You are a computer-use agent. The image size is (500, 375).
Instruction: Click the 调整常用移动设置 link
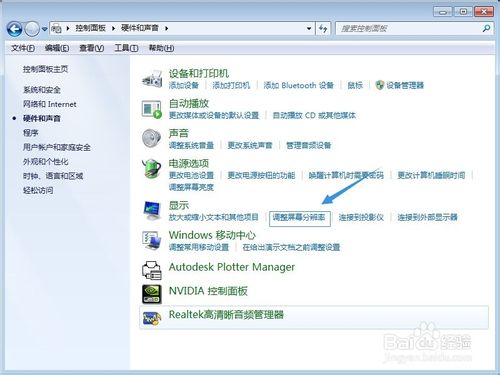point(199,247)
